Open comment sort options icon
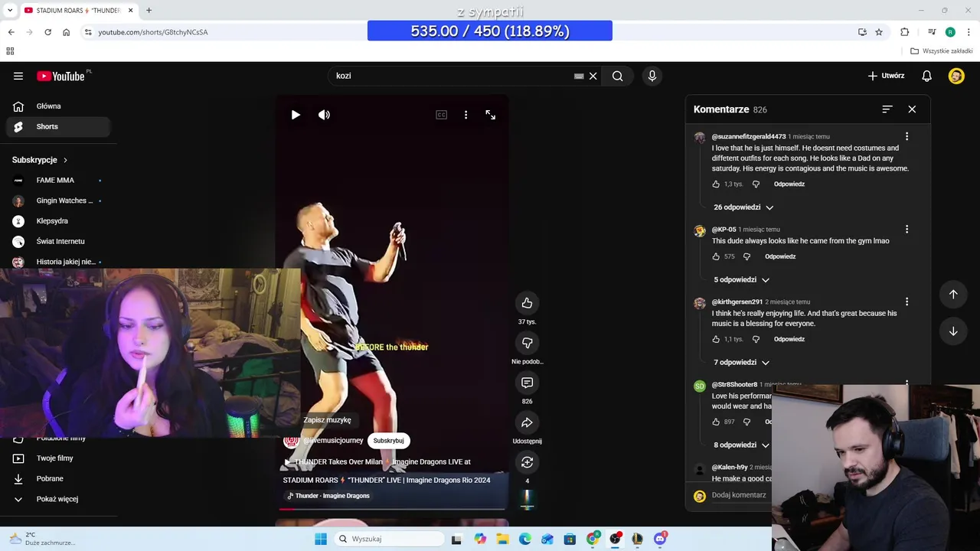The height and width of the screenshot is (551, 980). (887, 109)
